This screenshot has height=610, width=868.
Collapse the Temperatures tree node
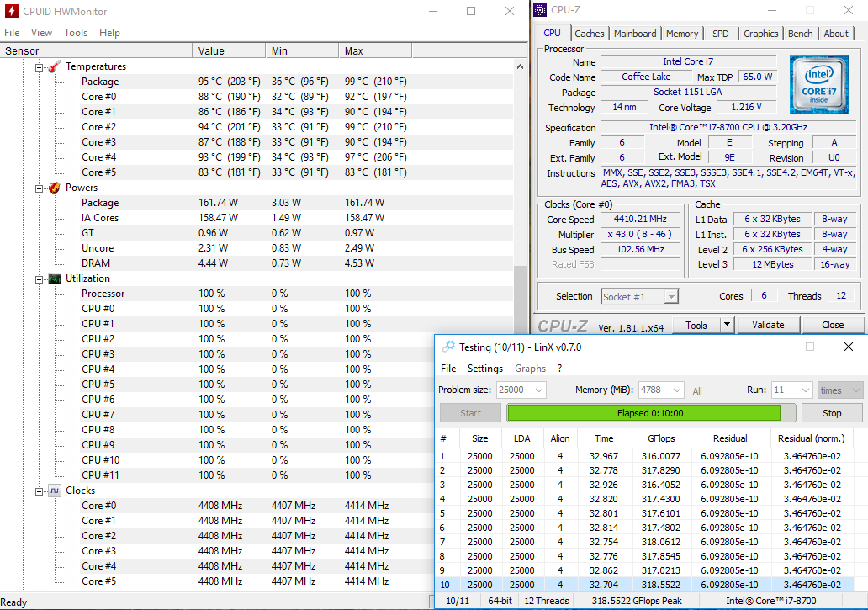point(39,67)
